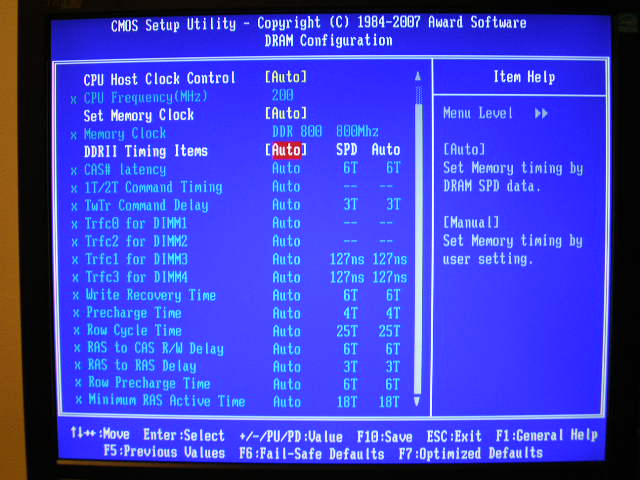
Task: Select CPU Host Clock Control Auto value
Action: tap(285, 77)
